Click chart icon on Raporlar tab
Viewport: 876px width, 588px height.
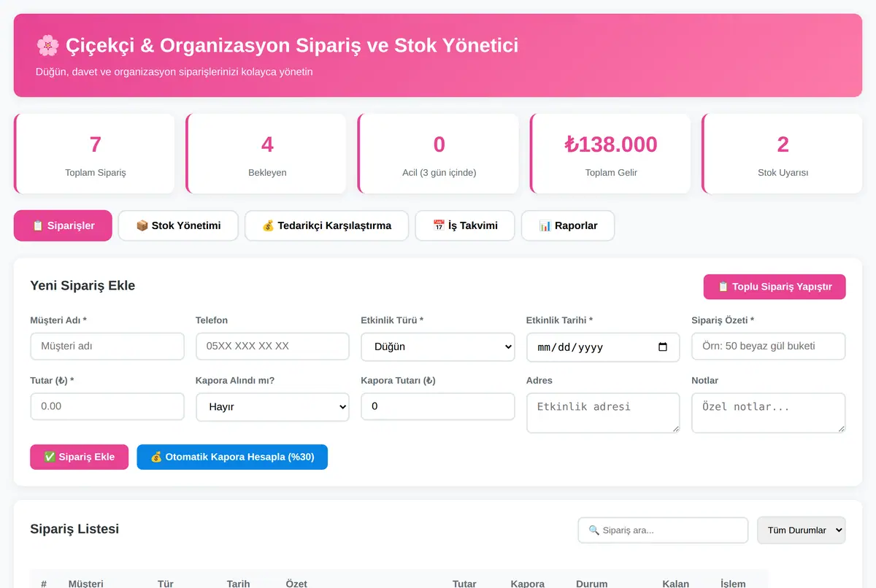point(545,225)
